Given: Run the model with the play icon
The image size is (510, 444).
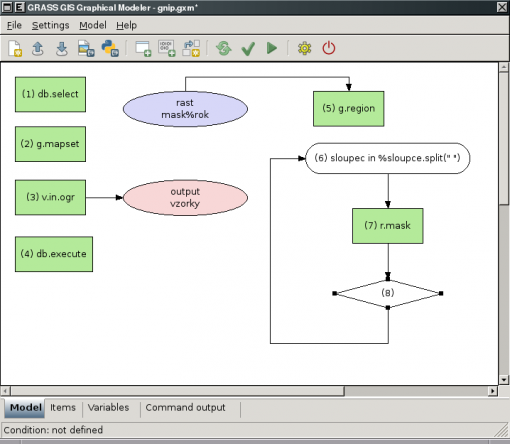Looking at the screenshot, I should [x=272, y=48].
